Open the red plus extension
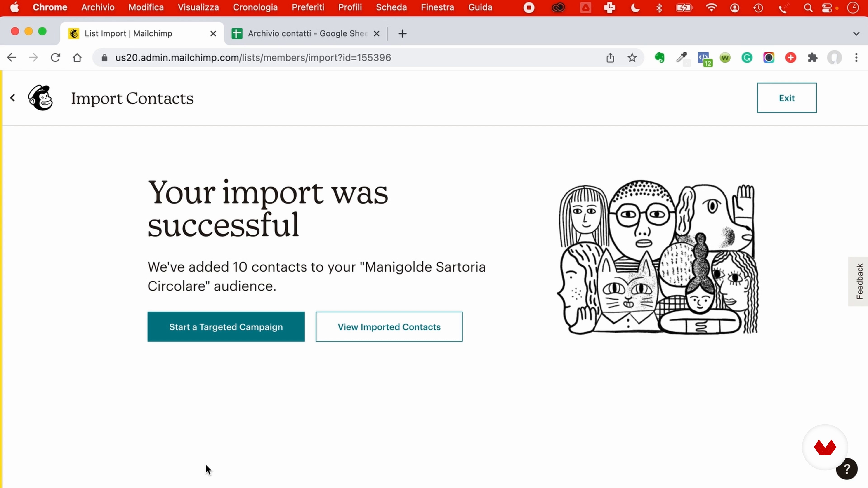Image resolution: width=868 pixels, height=488 pixels. tap(791, 58)
